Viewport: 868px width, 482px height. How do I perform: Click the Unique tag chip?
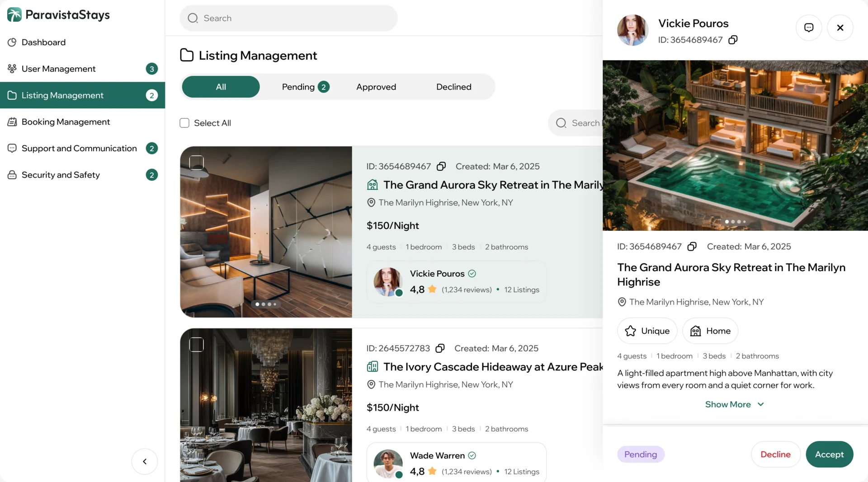pos(647,331)
